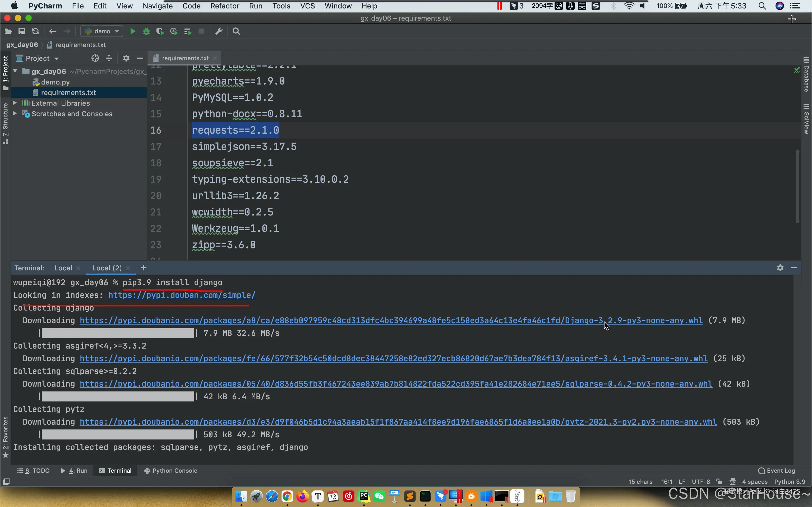Click Save All floppy disk icon
This screenshot has width=812, height=507.
21,31
